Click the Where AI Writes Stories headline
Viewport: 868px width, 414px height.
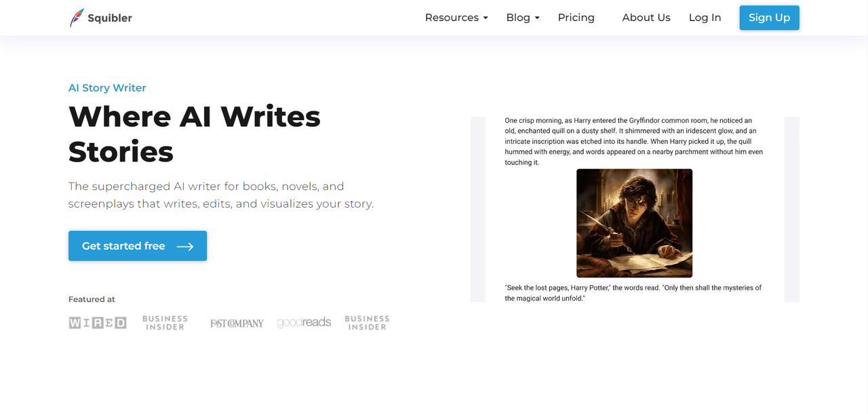point(195,134)
